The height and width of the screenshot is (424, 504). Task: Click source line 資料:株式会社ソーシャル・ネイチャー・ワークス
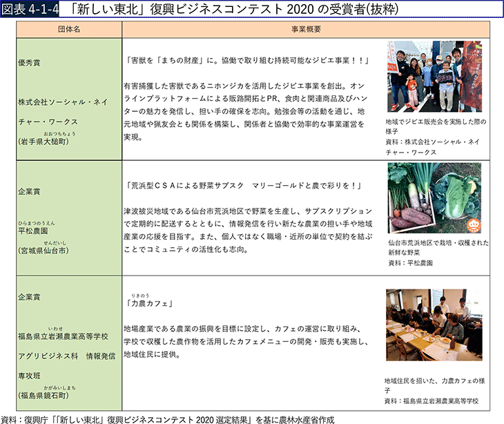pyautogui.click(x=433, y=147)
